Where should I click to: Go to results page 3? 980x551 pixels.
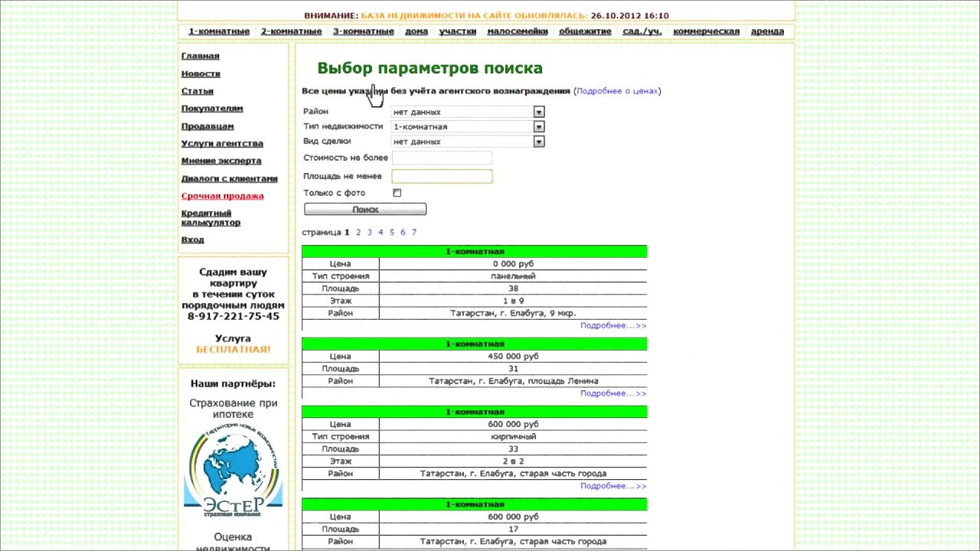369,232
